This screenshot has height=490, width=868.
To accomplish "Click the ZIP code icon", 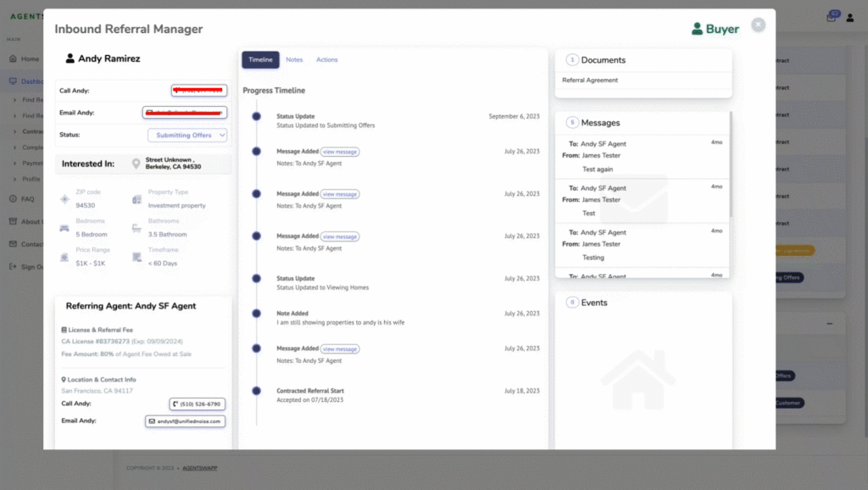I will coord(64,199).
